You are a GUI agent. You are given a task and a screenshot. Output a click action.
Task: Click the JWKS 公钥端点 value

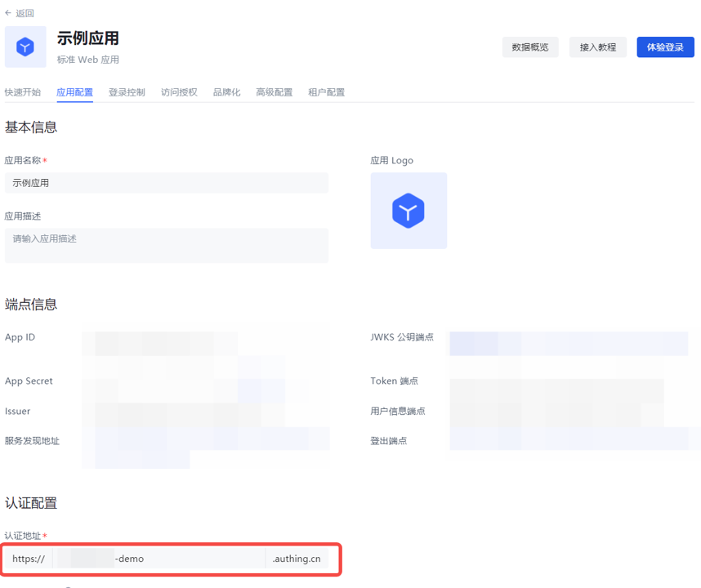(568, 343)
